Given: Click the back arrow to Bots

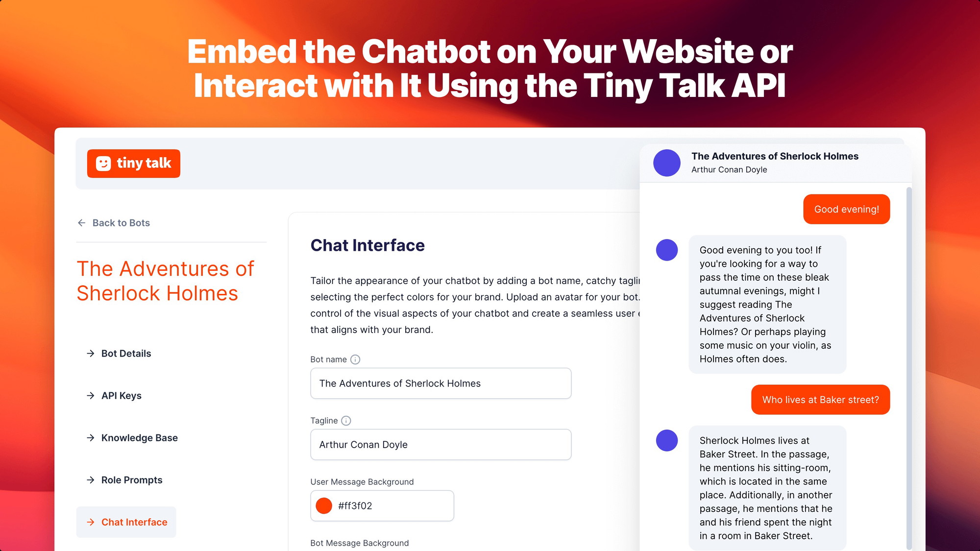Looking at the screenshot, I should (x=81, y=222).
